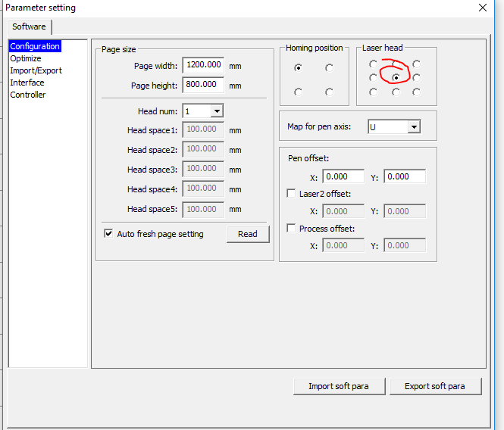Select the Optimize item in left list

click(x=26, y=58)
